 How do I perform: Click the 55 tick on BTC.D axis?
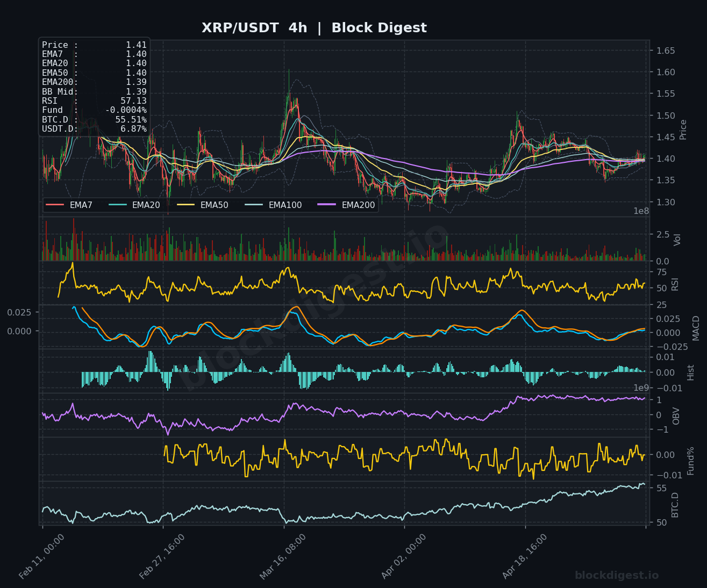pos(661,489)
